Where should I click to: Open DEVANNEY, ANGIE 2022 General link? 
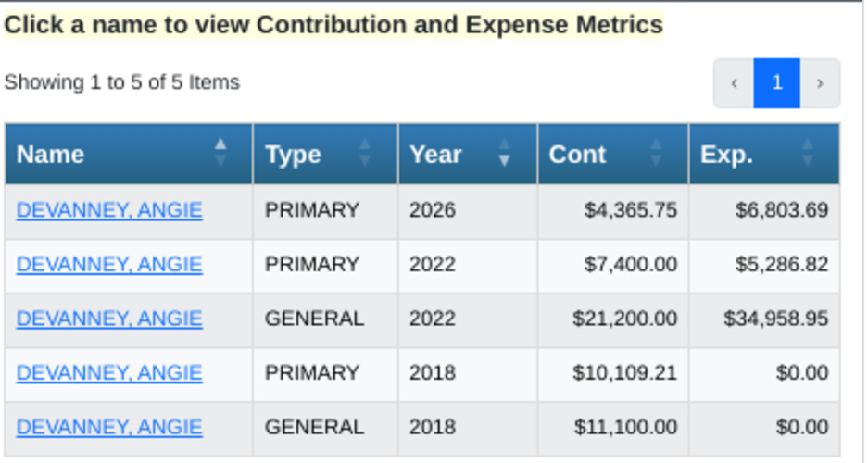pyautogui.click(x=109, y=319)
